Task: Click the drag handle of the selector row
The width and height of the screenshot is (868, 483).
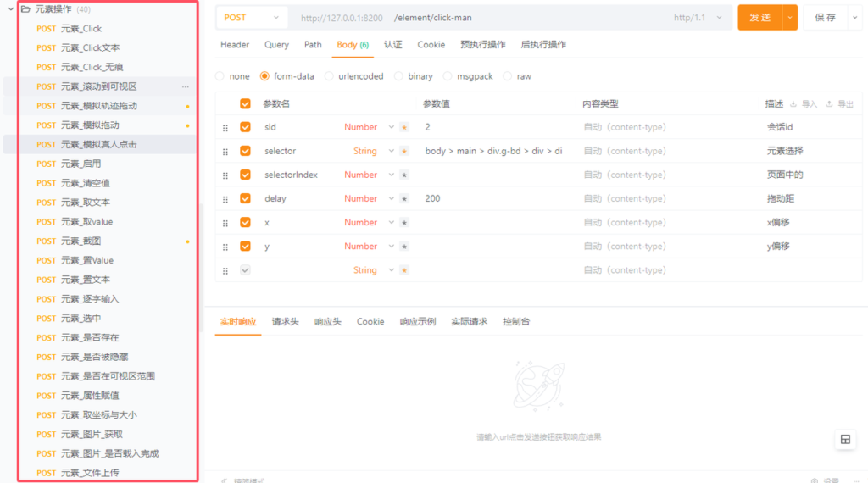Action: [x=225, y=152]
